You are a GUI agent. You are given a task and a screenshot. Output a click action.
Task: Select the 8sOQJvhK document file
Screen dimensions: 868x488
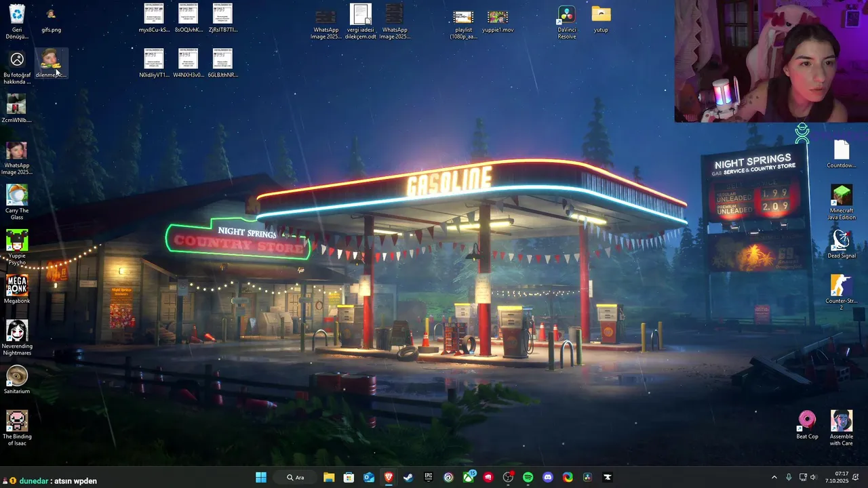click(188, 18)
